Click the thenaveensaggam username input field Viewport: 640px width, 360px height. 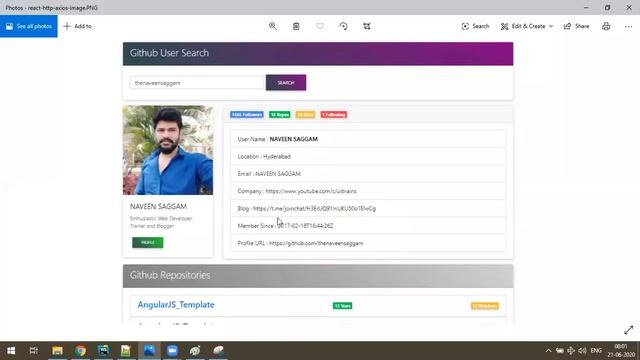click(198, 83)
